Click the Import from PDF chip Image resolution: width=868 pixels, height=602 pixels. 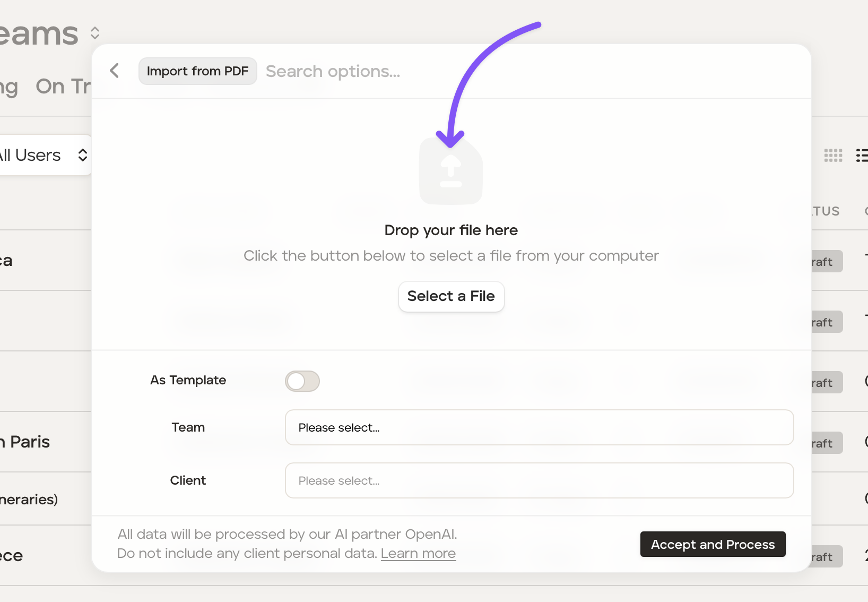197,71
